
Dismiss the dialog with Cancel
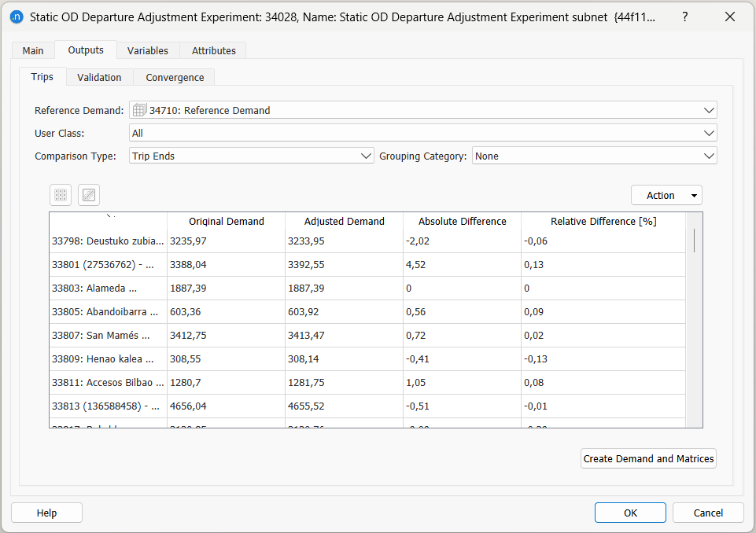707,513
